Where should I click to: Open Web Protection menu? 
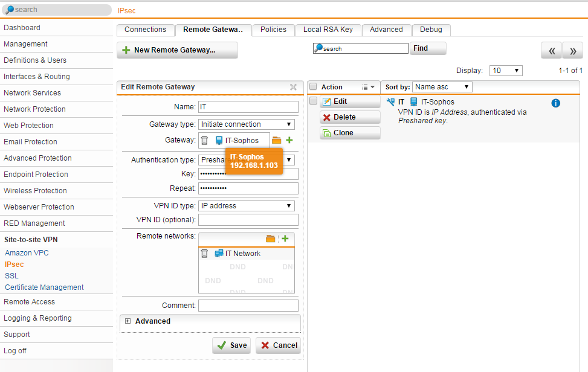pos(56,126)
